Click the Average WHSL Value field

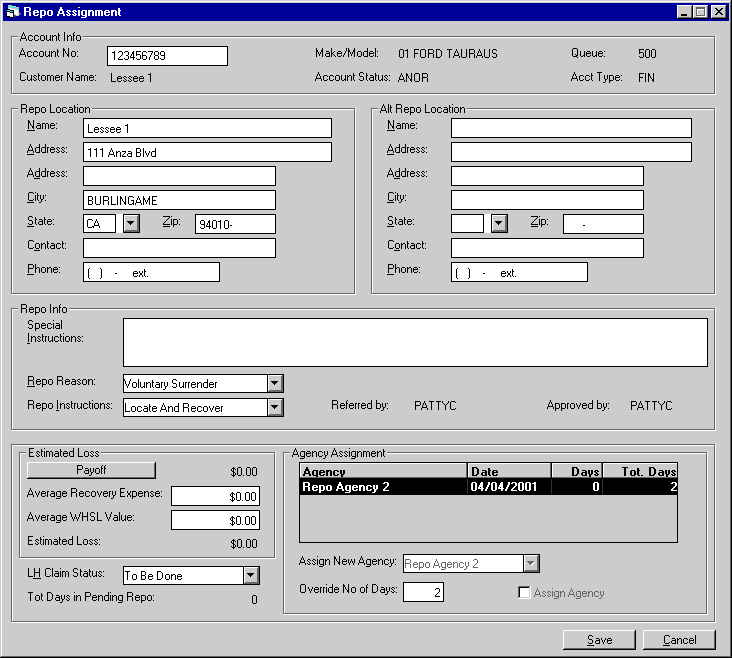pyautogui.click(x=215, y=520)
